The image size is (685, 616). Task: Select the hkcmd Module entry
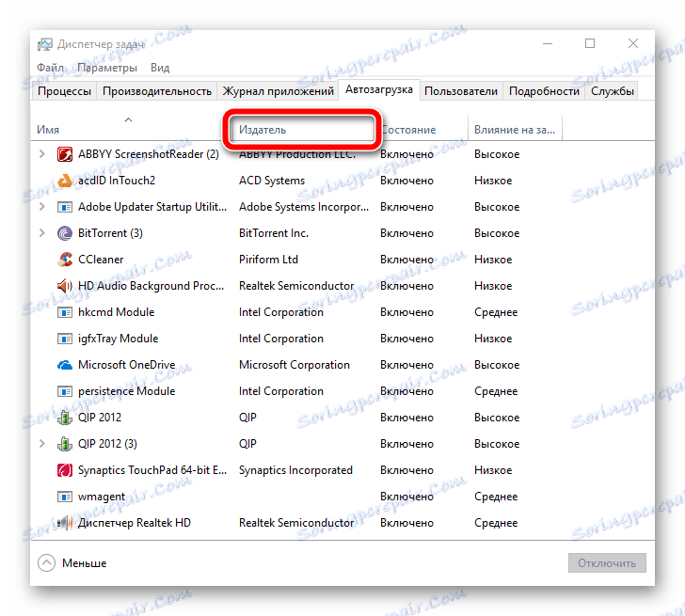(117, 312)
